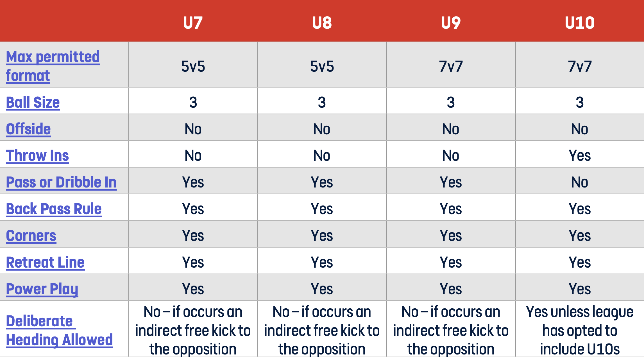The image size is (644, 357).
Task: Select the U8 column header
Action: [322, 22]
